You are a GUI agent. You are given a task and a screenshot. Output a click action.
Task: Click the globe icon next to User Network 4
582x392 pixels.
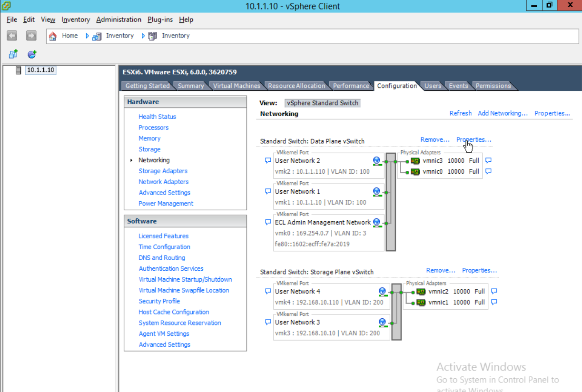pos(382,291)
